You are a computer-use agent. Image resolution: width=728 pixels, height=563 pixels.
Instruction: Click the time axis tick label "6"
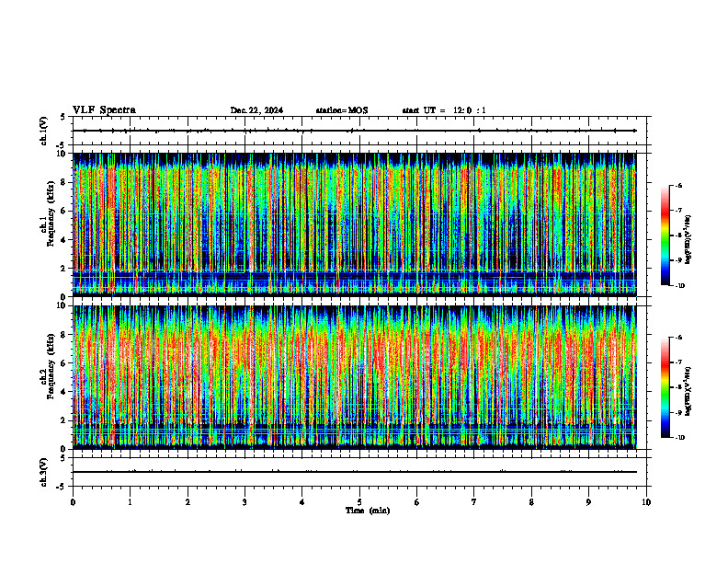(x=417, y=502)
